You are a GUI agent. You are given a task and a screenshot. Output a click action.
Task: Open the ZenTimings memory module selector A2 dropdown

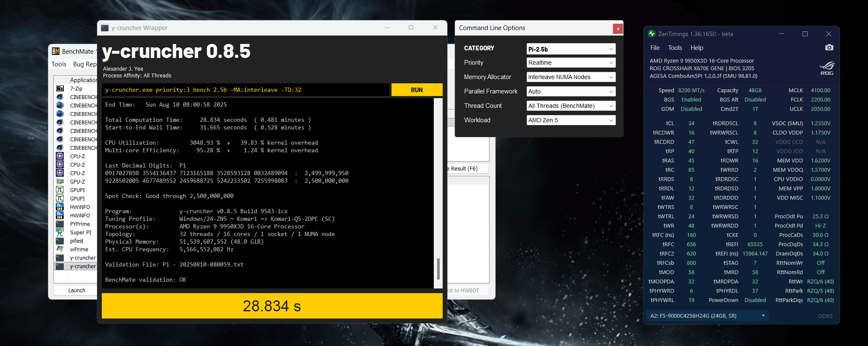tap(707, 316)
